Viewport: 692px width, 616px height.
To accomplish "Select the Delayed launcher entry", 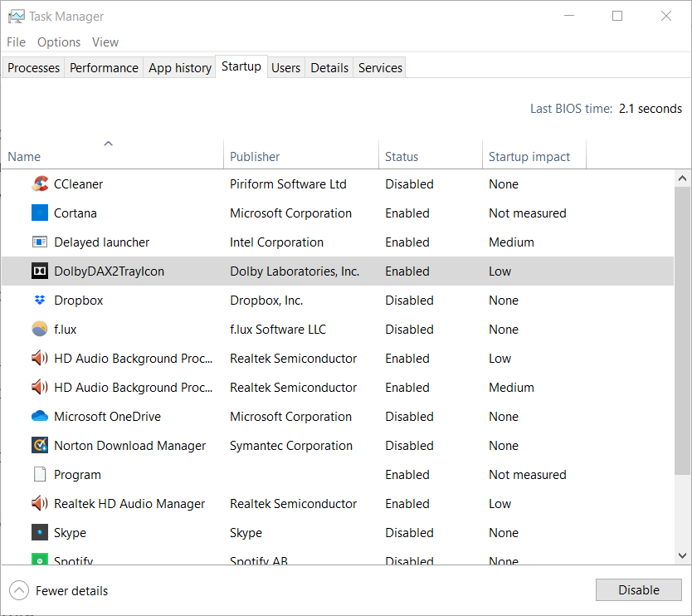I will tap(101, 242).
